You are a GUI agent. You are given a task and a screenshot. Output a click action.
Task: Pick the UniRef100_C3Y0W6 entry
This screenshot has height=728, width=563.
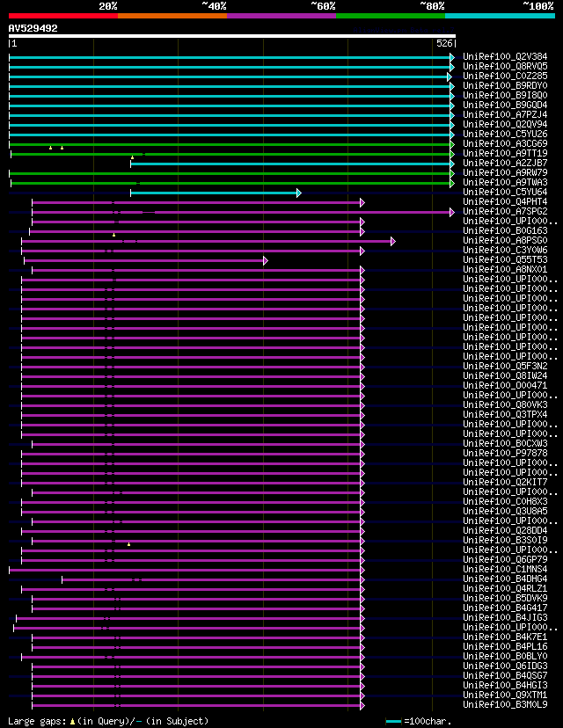click(505, 251)
